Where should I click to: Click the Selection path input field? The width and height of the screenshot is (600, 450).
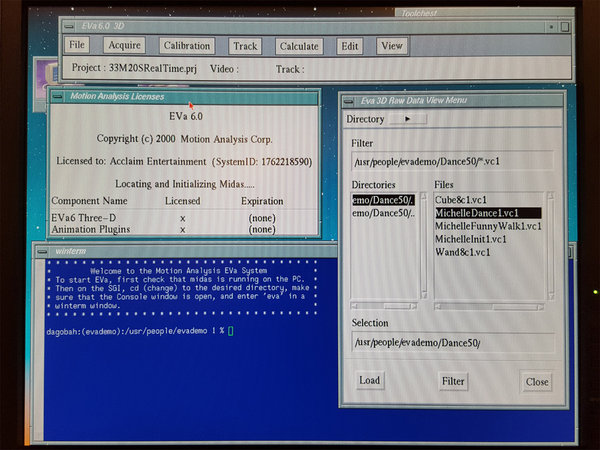click(453, 342)
